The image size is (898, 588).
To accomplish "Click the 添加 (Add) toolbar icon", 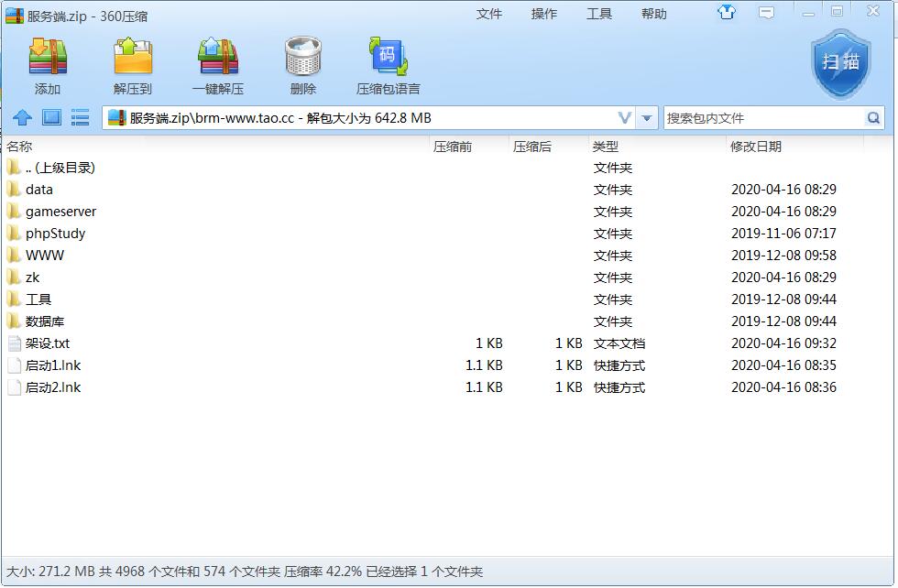I will point(48,58).
